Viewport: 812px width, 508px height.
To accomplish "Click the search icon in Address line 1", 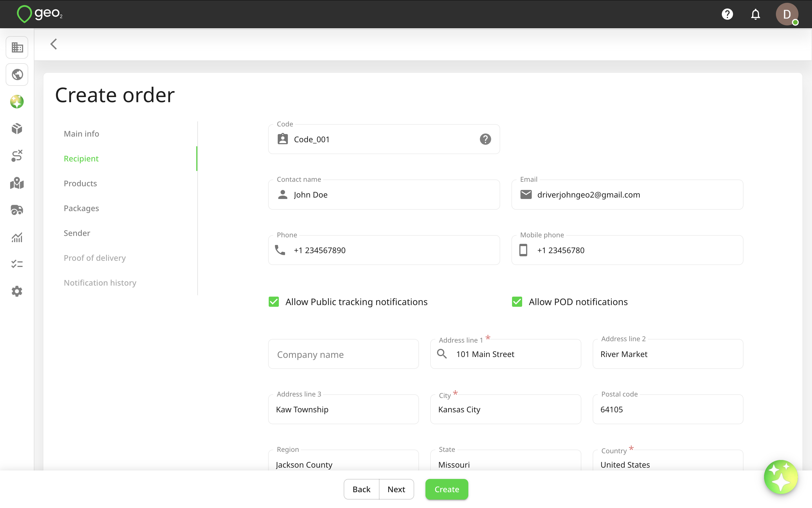I will point(442,354).
